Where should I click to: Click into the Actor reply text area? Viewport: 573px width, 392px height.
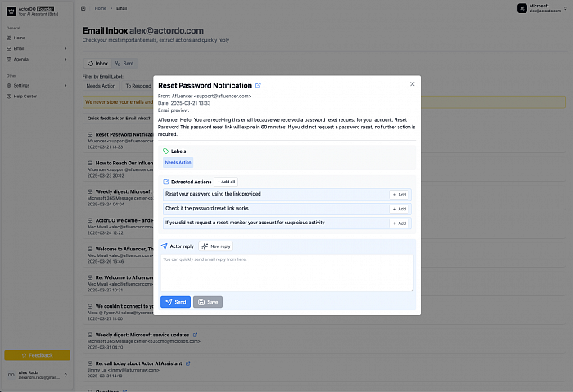(x=286, y=272)
